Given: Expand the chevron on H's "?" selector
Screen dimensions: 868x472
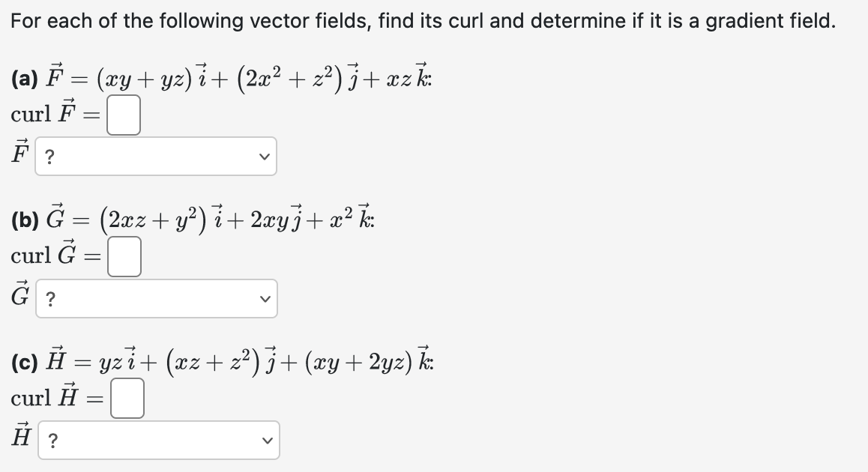Looking at the screenshot, I should coord(268,440).
